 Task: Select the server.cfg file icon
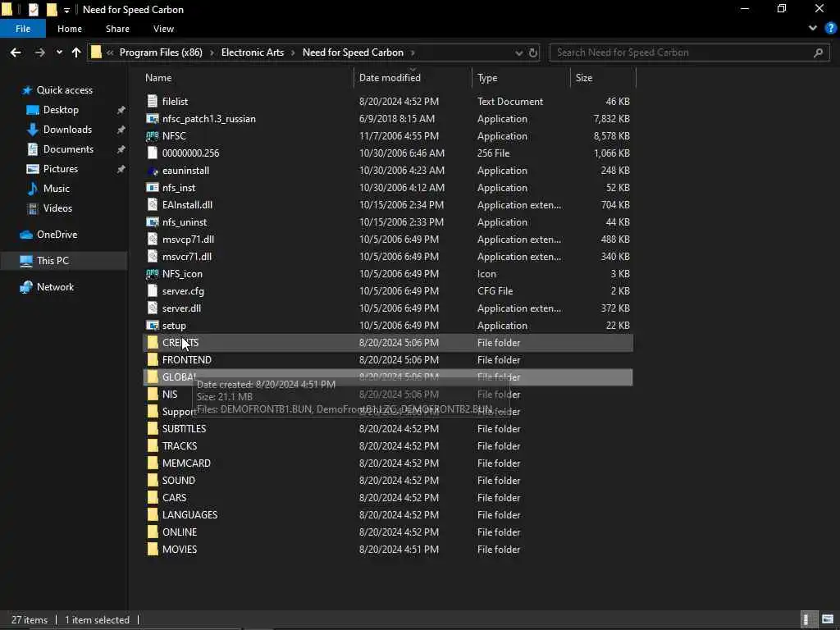(x=153, y=291)
